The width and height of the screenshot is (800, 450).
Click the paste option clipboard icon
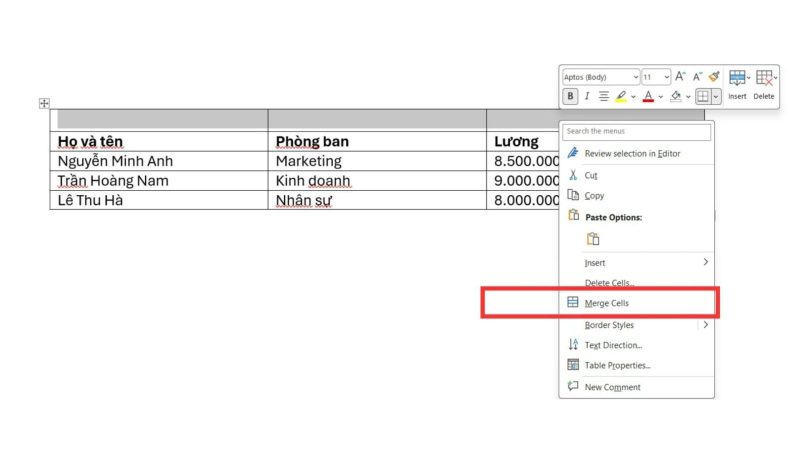point(593,239)
